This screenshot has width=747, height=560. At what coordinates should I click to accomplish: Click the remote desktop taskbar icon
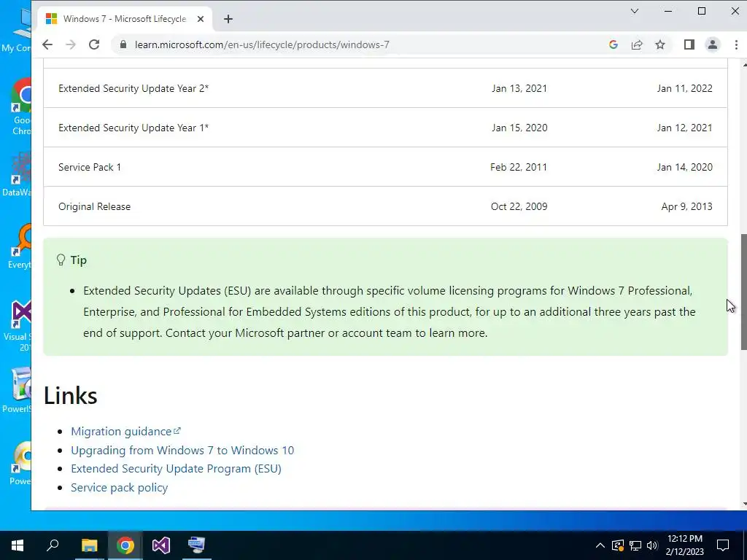click(197, 545)
